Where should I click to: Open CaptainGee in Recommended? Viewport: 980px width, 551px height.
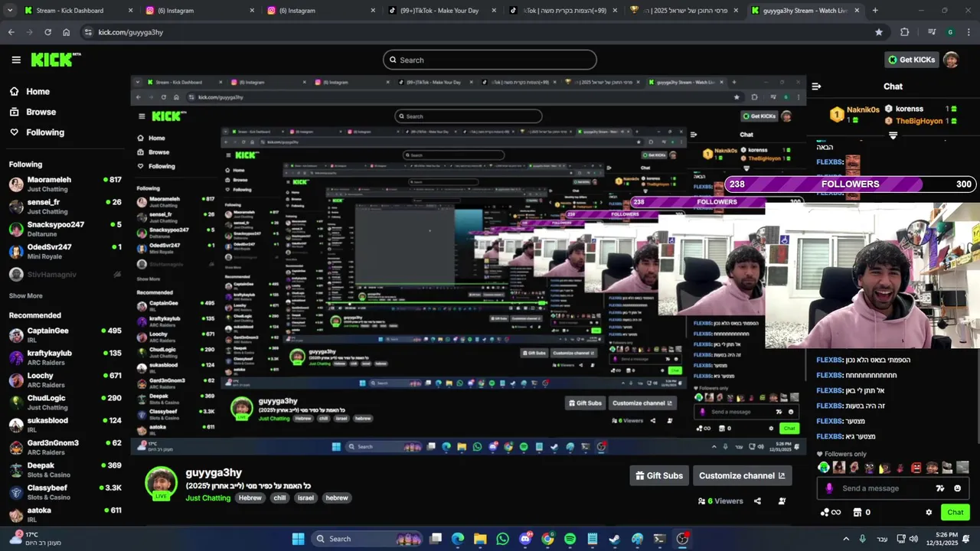tap(65, 335)
